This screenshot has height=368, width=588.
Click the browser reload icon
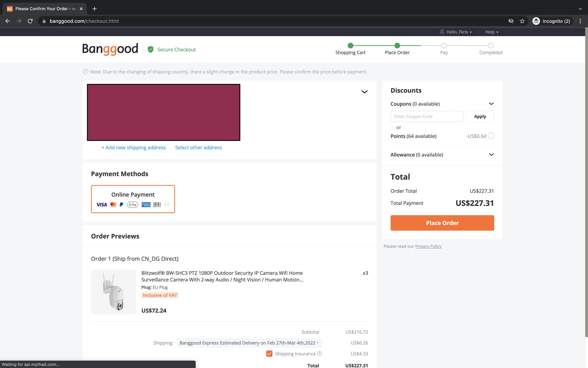tap(30, 21)
